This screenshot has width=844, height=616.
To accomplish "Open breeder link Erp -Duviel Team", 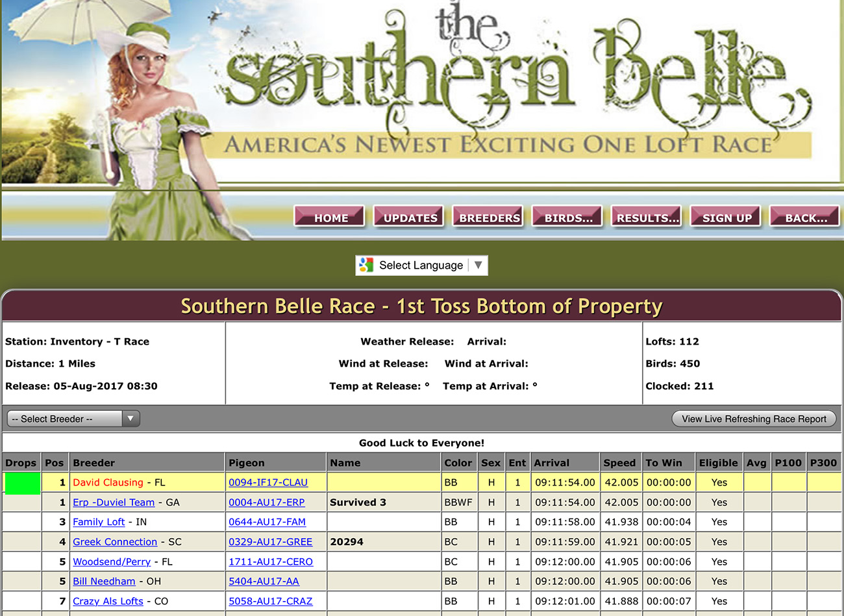I will (114, 502).
